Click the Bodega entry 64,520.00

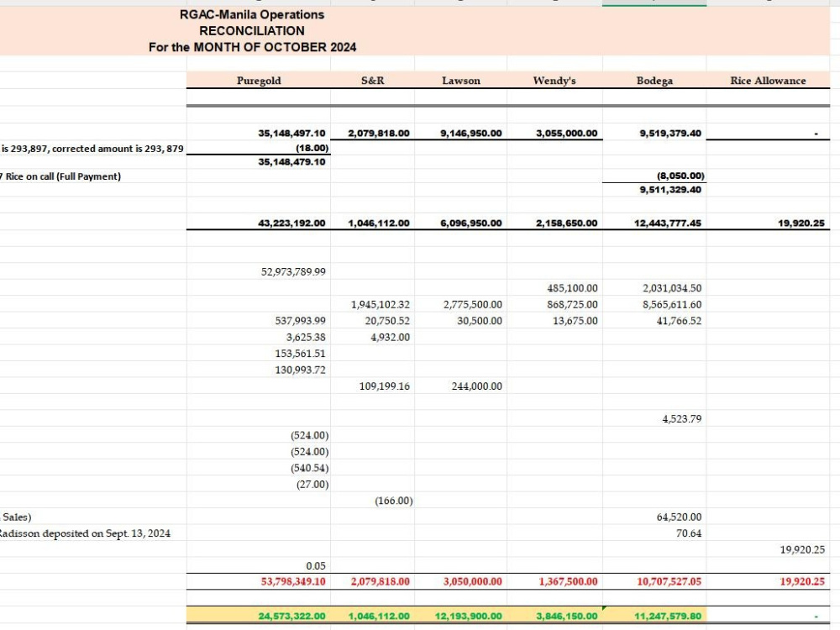click(x=680, y=517)
